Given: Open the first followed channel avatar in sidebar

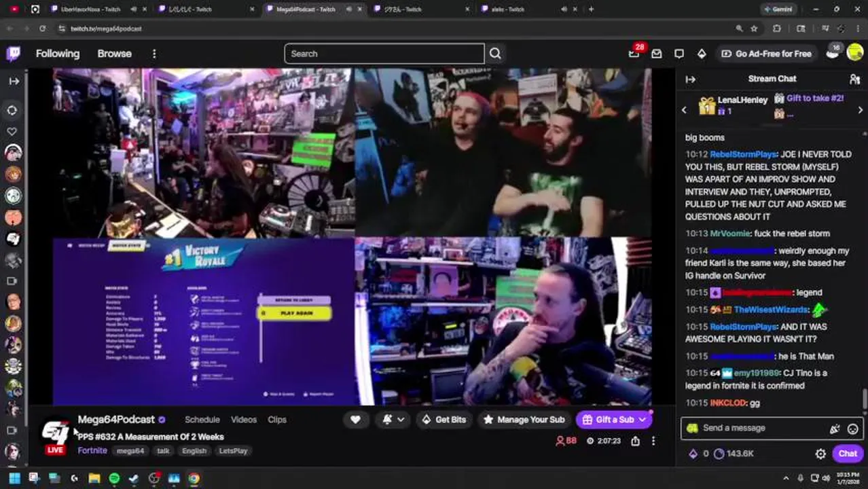Looking at the screenshot, I should pyautogui.click(x=13, y=153).
